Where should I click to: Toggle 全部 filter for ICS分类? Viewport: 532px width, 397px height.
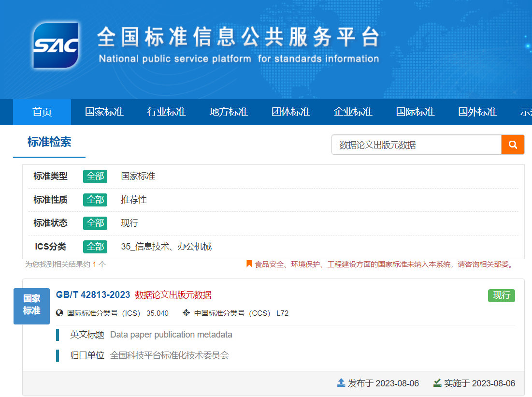point(95,247)
